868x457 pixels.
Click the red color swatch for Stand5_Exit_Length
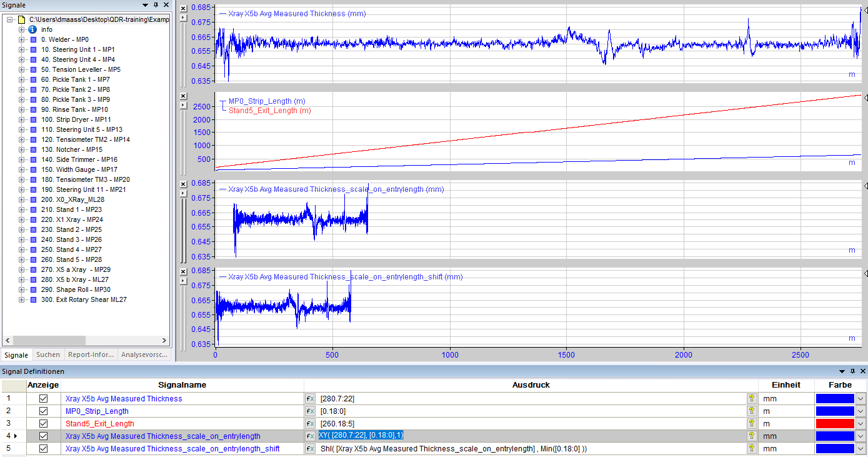[x=835, y=424]
